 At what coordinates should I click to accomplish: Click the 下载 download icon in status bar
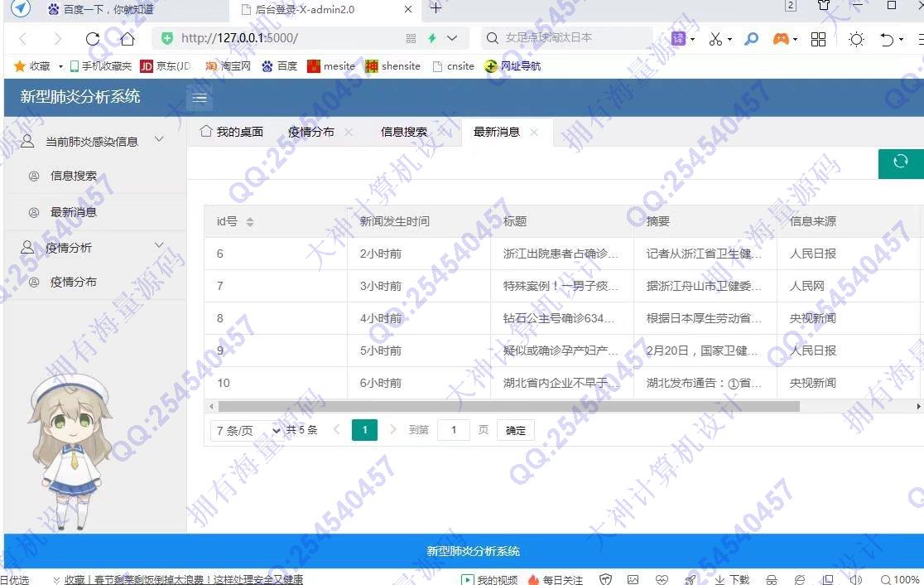[732, 579]
